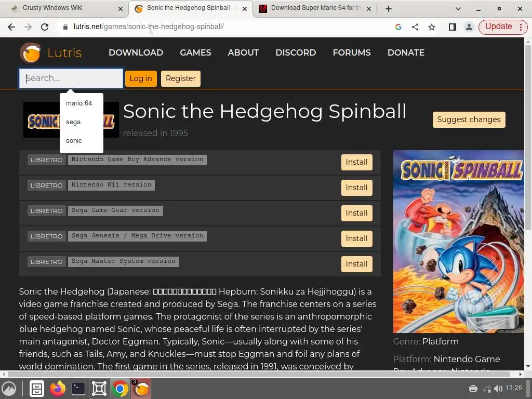Viewport: 532px width, 399px height.
Task: Open the terminal taskbar icon
Action: coord(78,389)
